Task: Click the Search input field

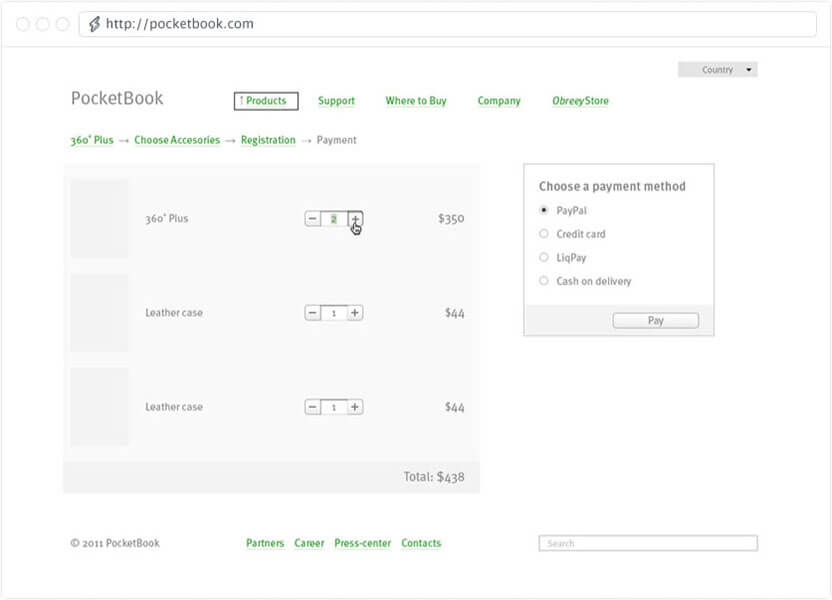Action: click(648, 544)
